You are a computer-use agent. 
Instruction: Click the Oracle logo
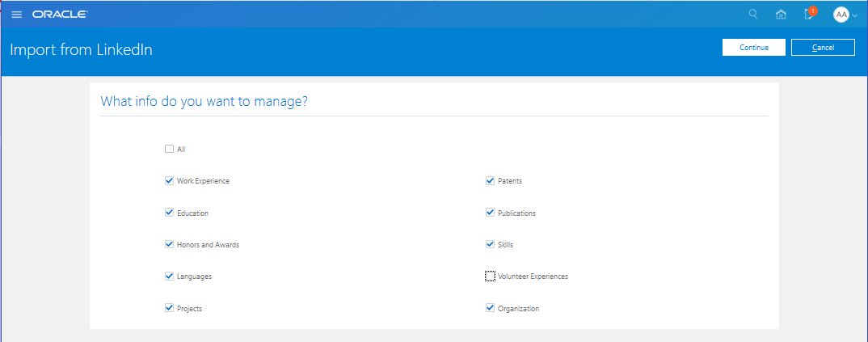point(60,15)
